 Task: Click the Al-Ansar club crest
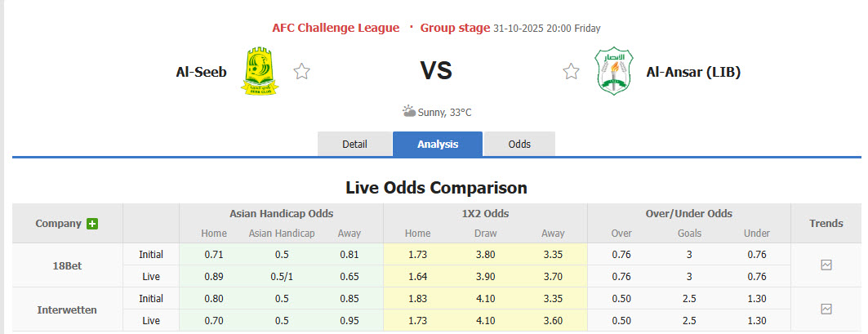click(x=613, y=71)
